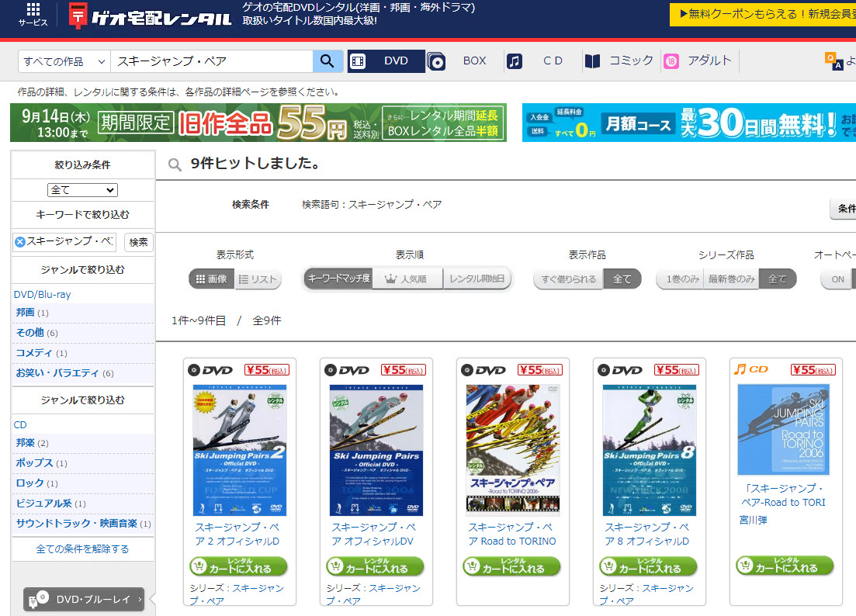Screen dimensions: 856x616
Task: Filter CDs by ビジュアル系
Action: click(x=43, y=503)
